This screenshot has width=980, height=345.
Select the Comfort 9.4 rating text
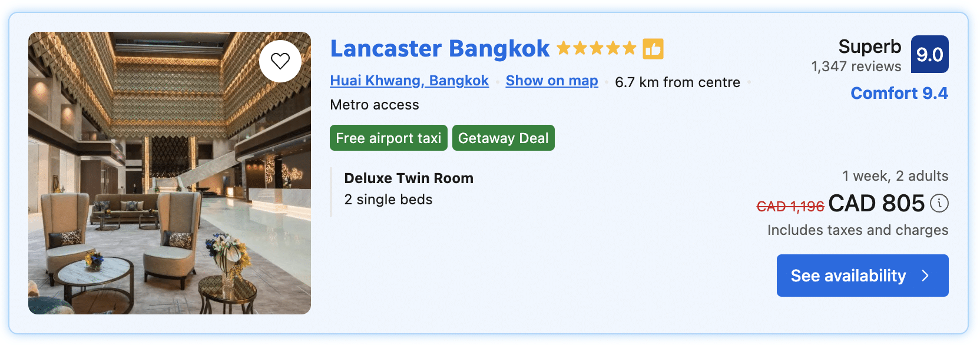point(899,93)
